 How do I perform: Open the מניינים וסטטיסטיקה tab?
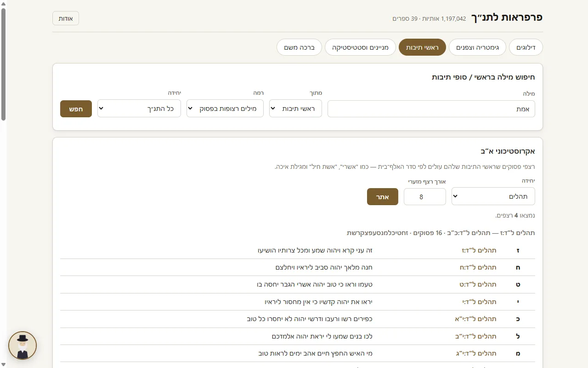360,47
